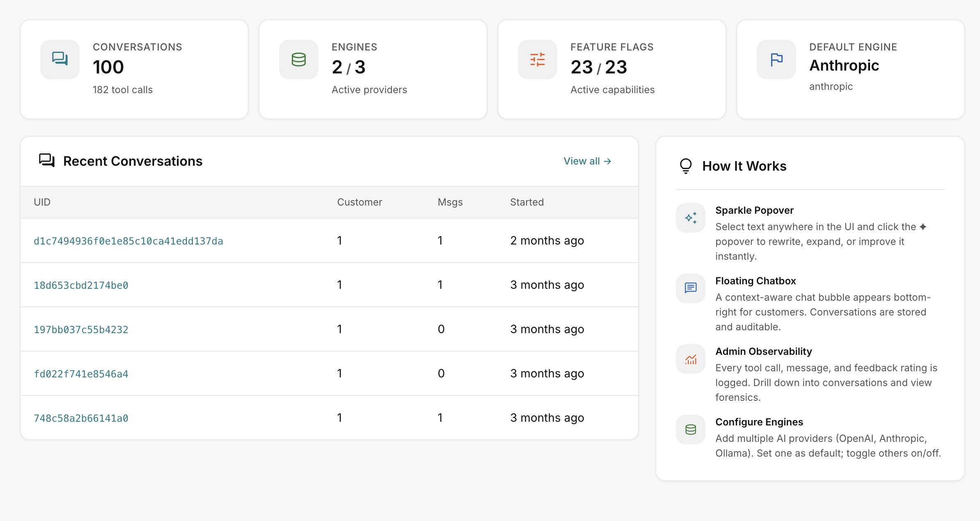Open the View all conversations link
The height and width of the screenshot is (521, 980).
587,161
